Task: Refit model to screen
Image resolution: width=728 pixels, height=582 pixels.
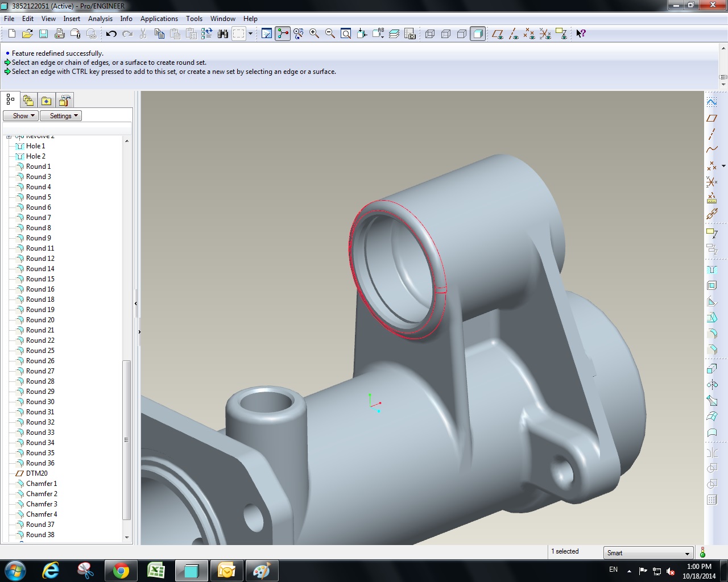Action: [346, 34]
